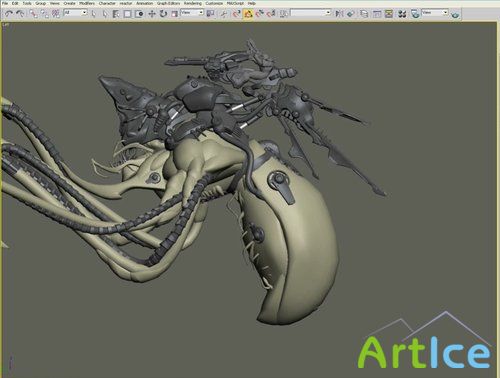Open the File menu
Screen dimensions: 500x378
coord(5,3)
